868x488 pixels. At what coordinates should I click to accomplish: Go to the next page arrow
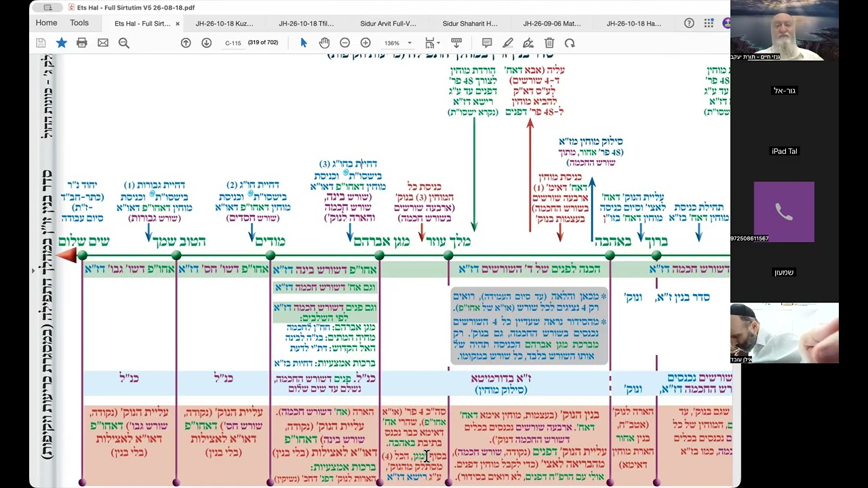[206, 43]
